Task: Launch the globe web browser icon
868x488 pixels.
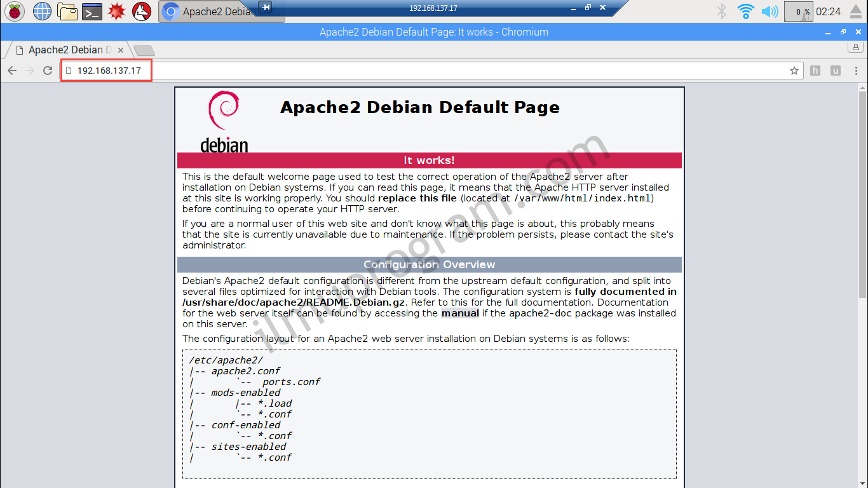Action: (x=42, y=11)
